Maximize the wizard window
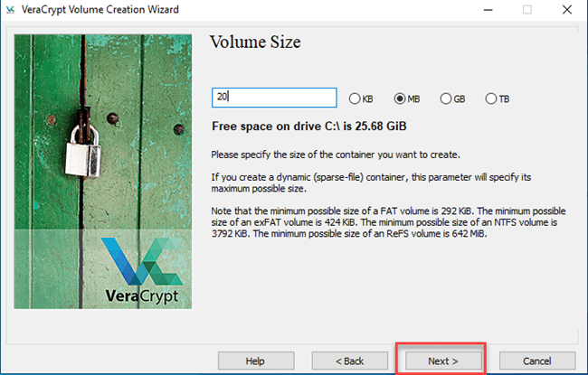This screenshot has width=588, height=375. (528, 9)
